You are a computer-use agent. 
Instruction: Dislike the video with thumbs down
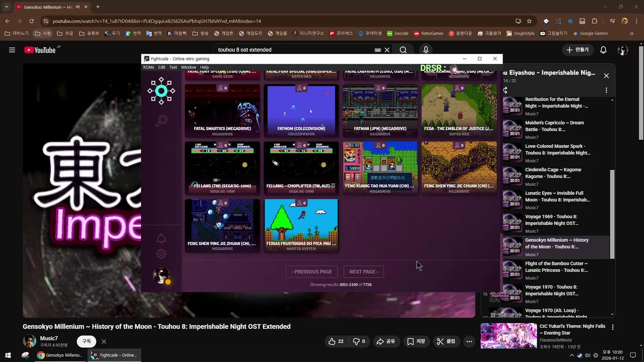(359, 341)
